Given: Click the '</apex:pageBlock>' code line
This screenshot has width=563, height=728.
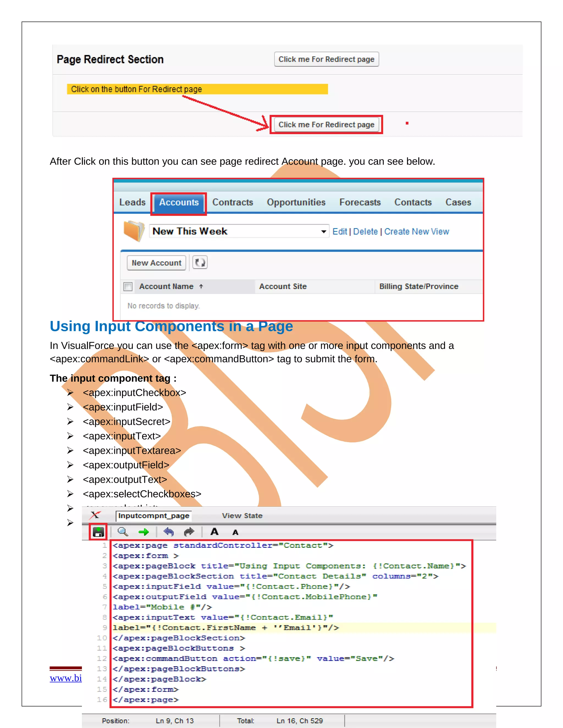Looking at the screenshot, I should (159, 679).
